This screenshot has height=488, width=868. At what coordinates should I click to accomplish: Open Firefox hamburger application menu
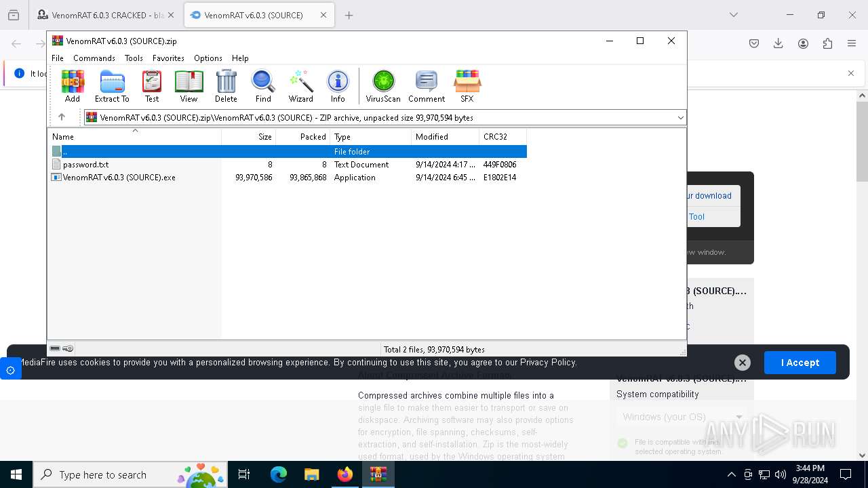tap(852, 43)
